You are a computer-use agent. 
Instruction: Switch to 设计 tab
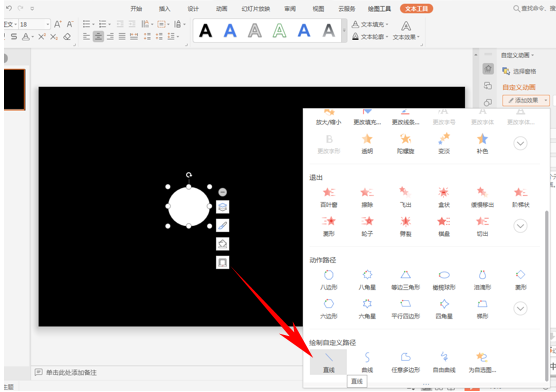point(193,9)
